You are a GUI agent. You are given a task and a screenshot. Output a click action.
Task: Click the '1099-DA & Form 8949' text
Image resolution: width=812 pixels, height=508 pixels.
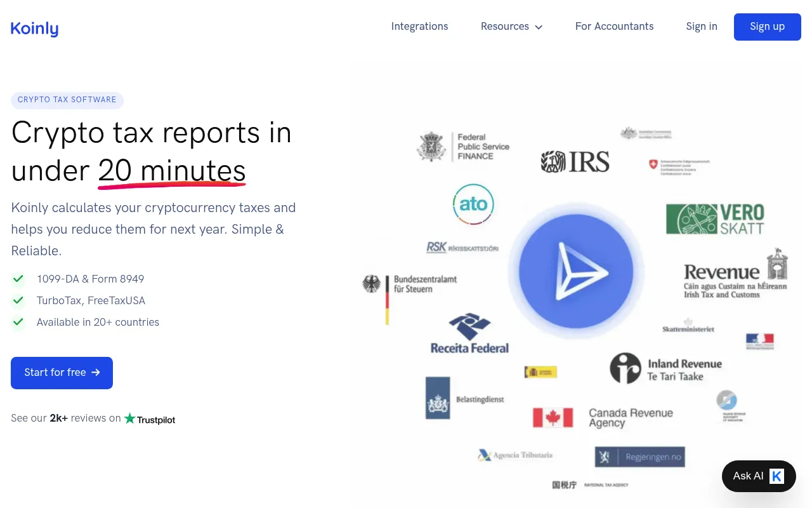(90, 279)
